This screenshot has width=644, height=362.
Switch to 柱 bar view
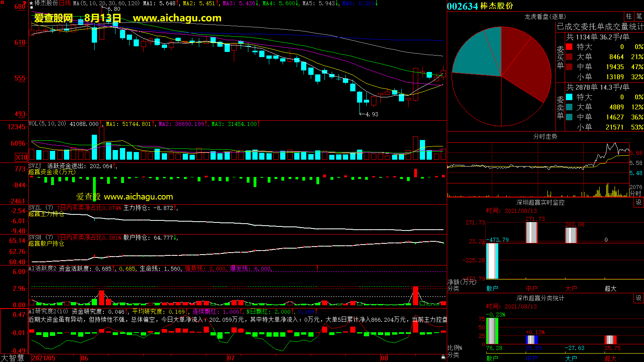(629, 16)
